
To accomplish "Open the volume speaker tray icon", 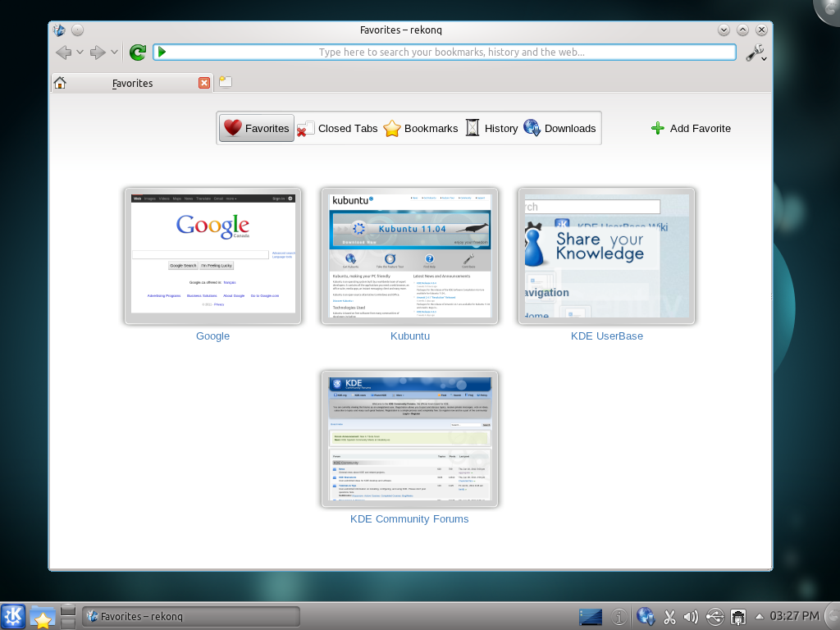I will tap(691, 617).
